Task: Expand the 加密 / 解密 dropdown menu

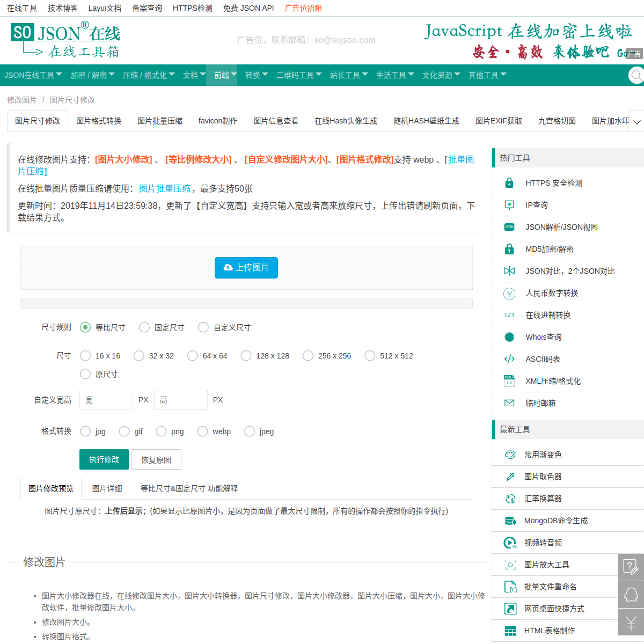Action: [92, 75]
